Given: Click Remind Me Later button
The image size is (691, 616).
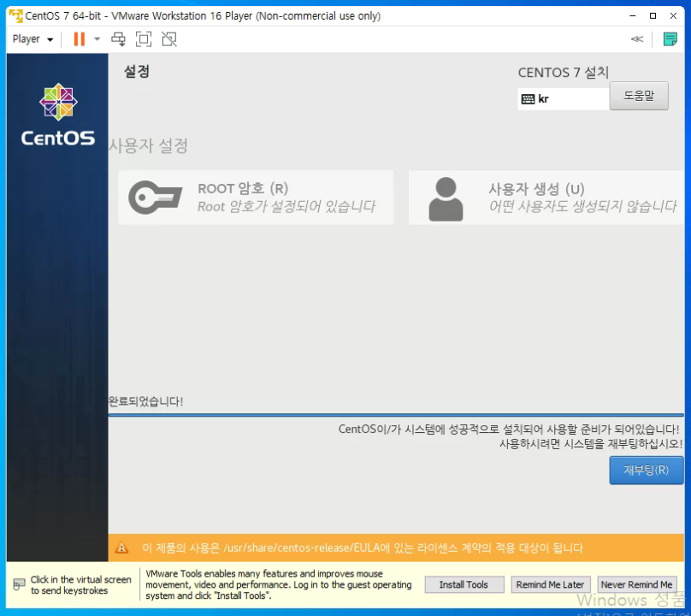Looking at the screenshot, I should (551, 584).
